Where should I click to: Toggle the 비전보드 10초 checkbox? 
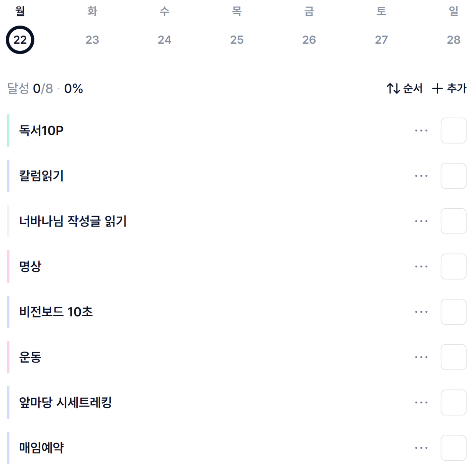[454, 312]
